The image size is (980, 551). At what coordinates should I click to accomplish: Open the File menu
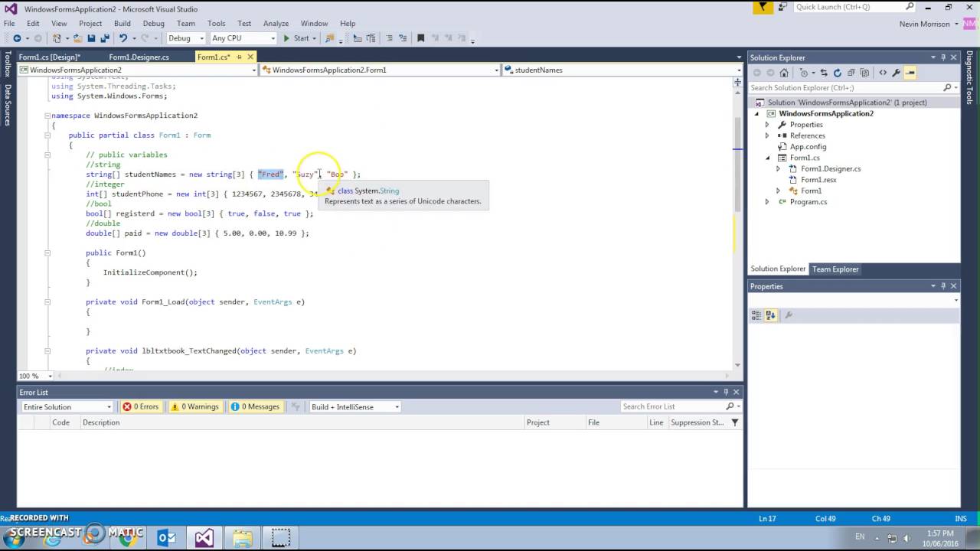point(9,24)
